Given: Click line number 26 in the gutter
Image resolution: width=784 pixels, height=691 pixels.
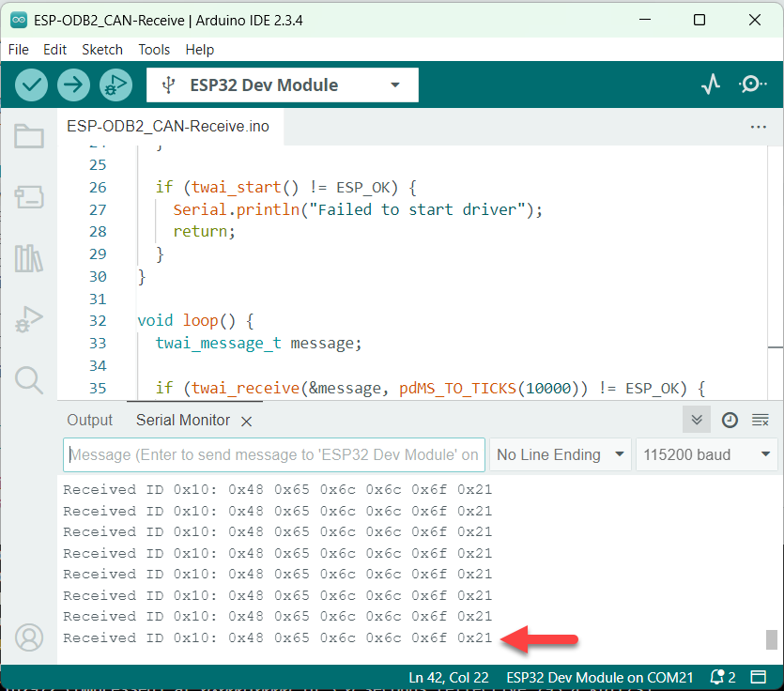Looking at the screenshot, I should tap(98, 188).
